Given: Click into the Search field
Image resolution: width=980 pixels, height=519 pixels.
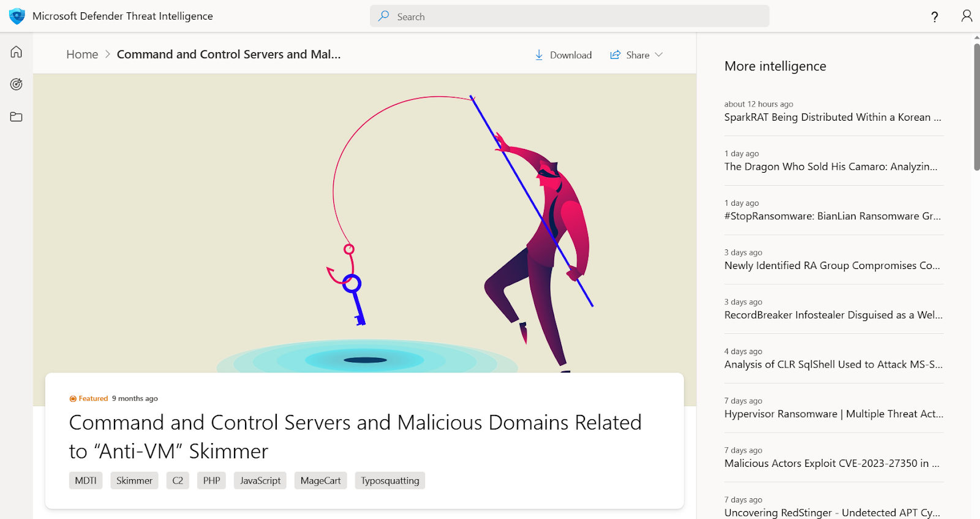Looking at the screenshot, I should [570, 17].
